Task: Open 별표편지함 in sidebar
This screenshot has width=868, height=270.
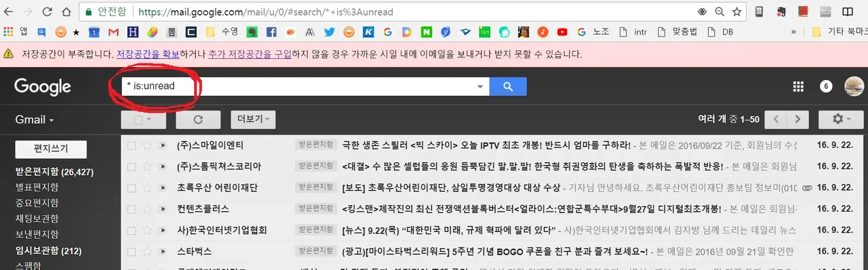Action: click(x=37, y=187)
